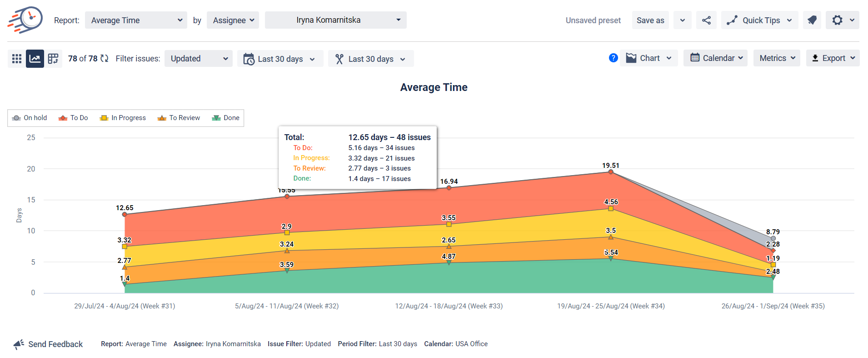Select the line chart view icon
The width and height of the screenshot is (868, 358).
pyautogui.click(x=35, y=59)
